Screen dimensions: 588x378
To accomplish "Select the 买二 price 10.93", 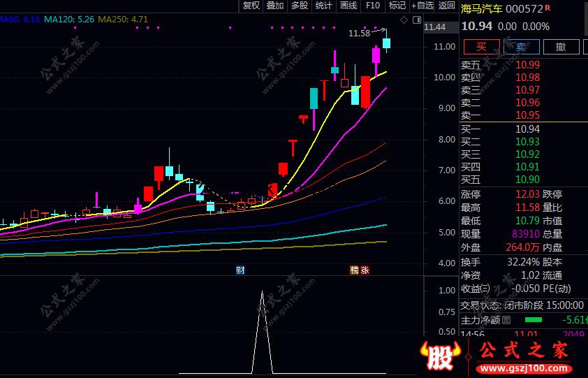I will (x=528, y=142).
